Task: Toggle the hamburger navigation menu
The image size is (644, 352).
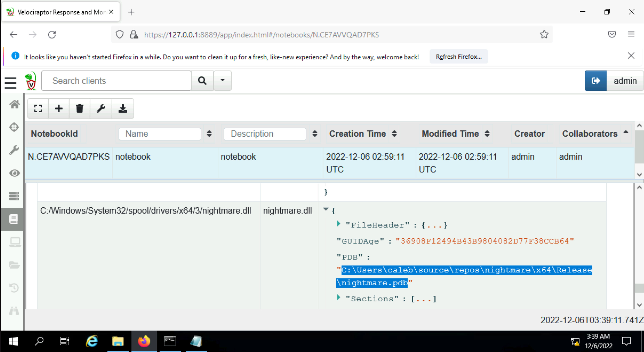Action: coord(10,83)
